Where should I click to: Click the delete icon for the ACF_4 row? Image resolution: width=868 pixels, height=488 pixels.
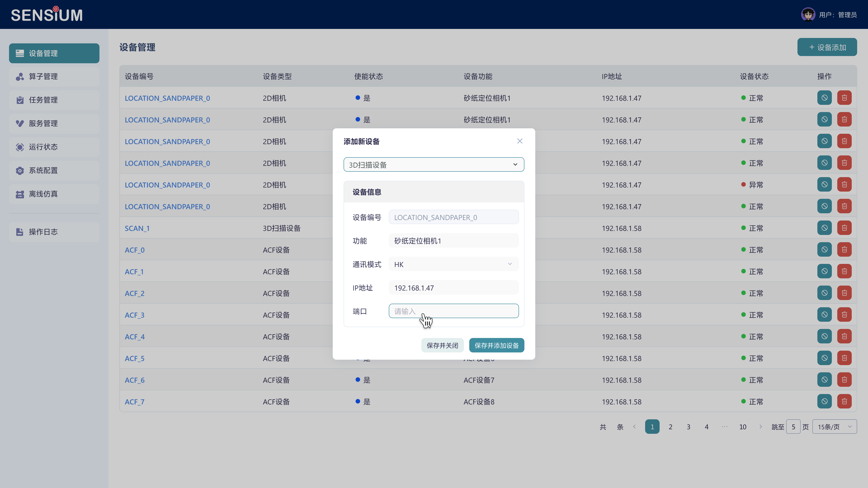click(844, 336)
